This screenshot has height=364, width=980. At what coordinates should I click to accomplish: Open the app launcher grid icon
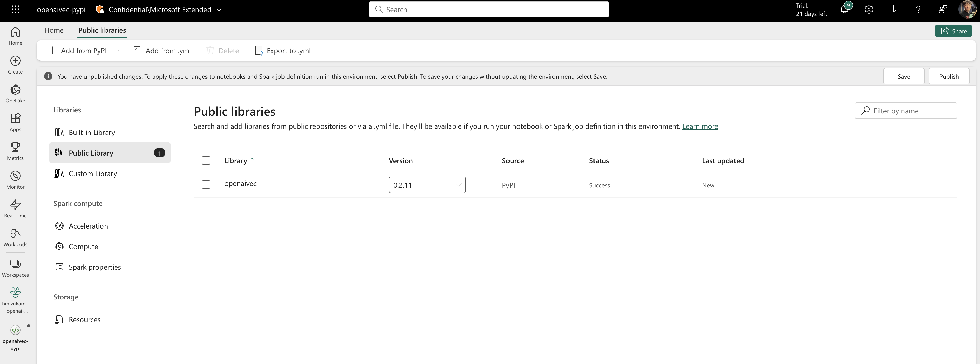(x=15, y=10)
